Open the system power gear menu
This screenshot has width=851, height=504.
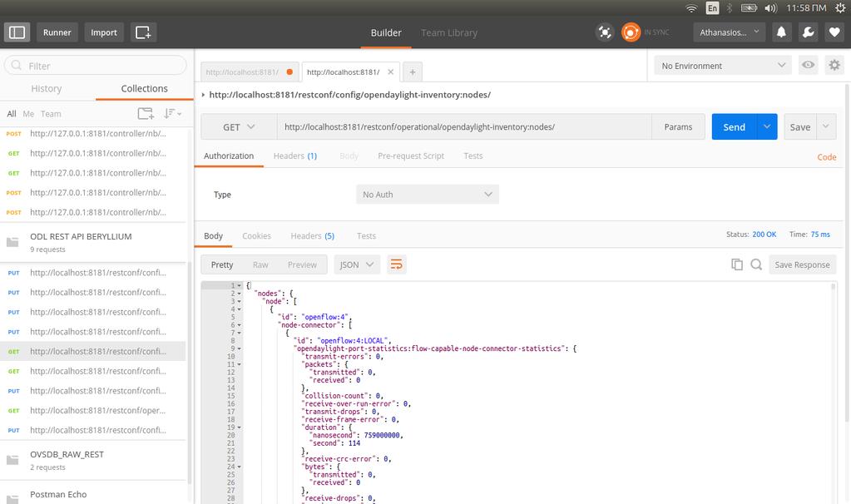click(840, 7)
